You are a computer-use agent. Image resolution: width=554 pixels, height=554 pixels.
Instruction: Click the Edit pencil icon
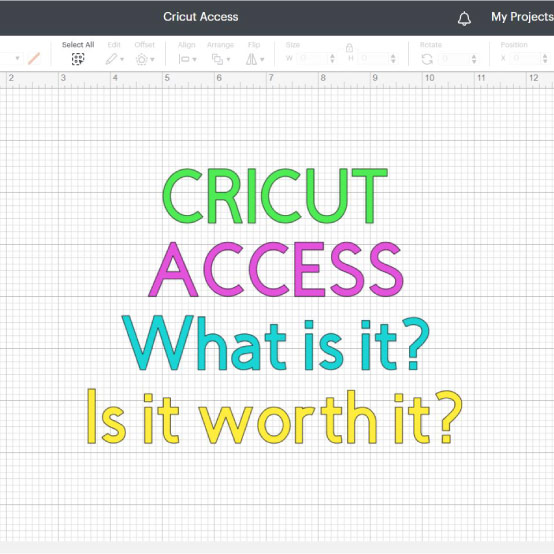(111, 59)
